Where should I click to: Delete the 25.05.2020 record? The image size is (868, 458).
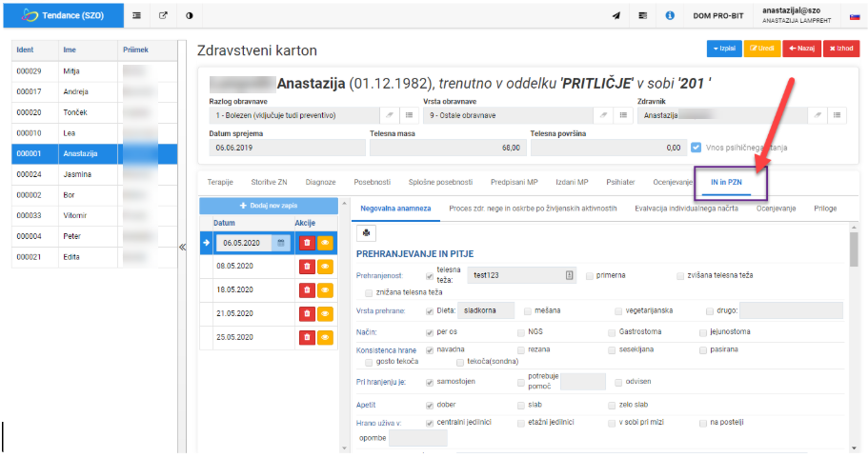[x=307, y=337]
